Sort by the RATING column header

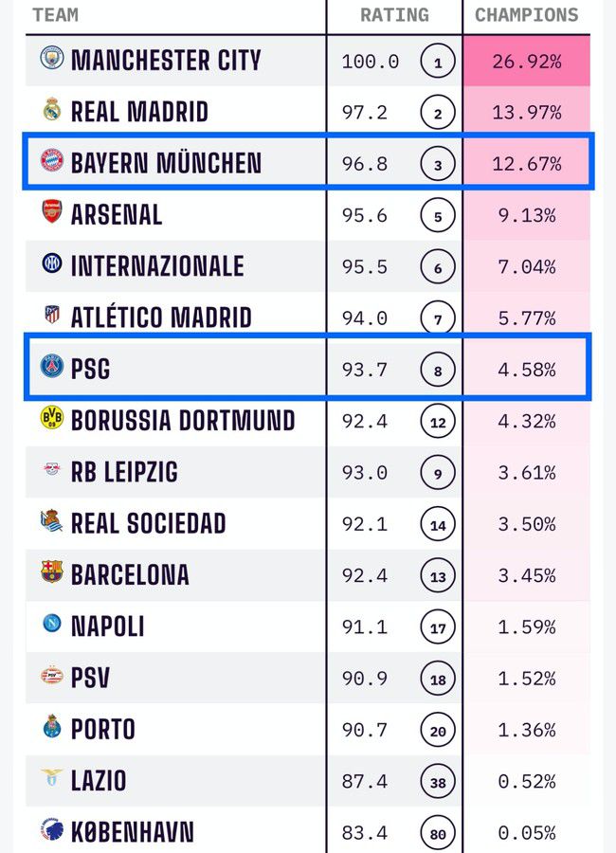(x=394, y=15)
